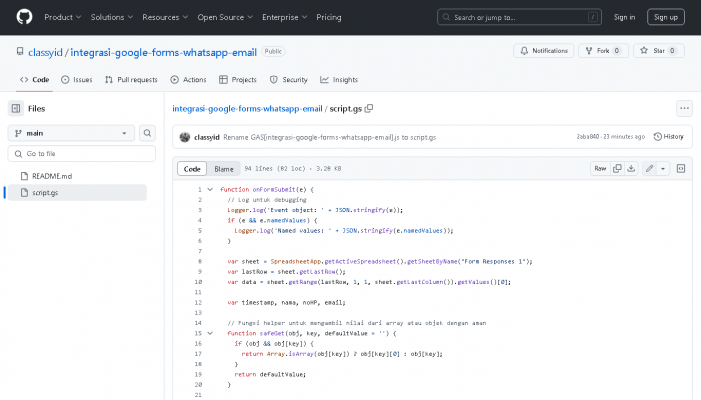Screen dimensions: 701x400
Task: Expand more edit options dropdown arrow
Action: (x=663, y=169)
